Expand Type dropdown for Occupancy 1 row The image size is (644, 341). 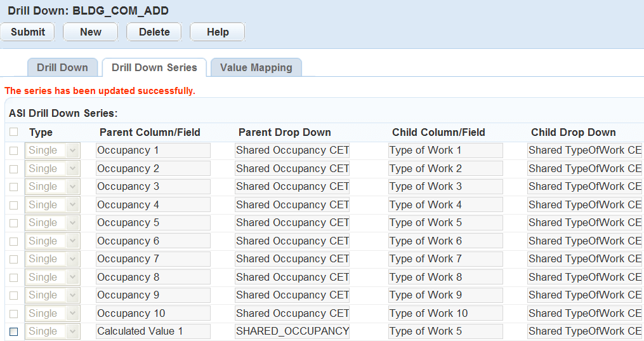53,150
